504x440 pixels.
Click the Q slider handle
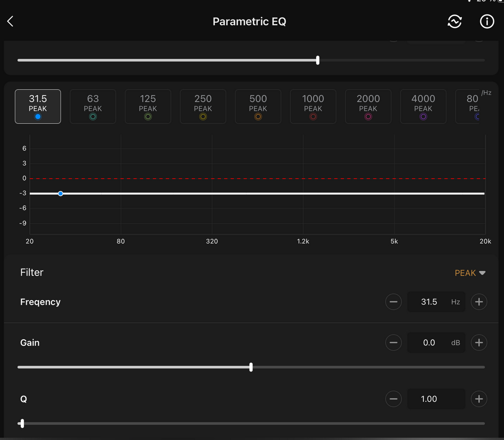tap(21, 423)
